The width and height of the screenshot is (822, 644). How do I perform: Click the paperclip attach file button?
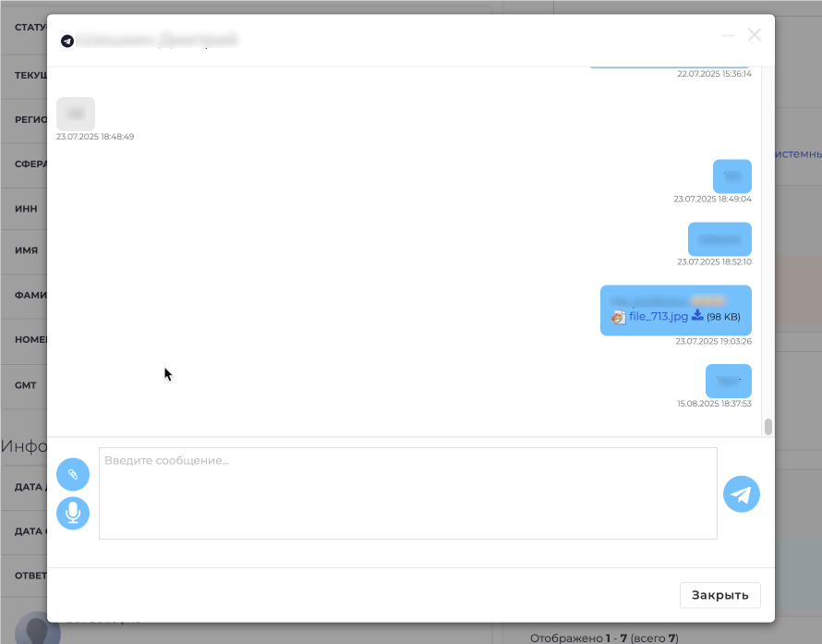coord(73,475)
